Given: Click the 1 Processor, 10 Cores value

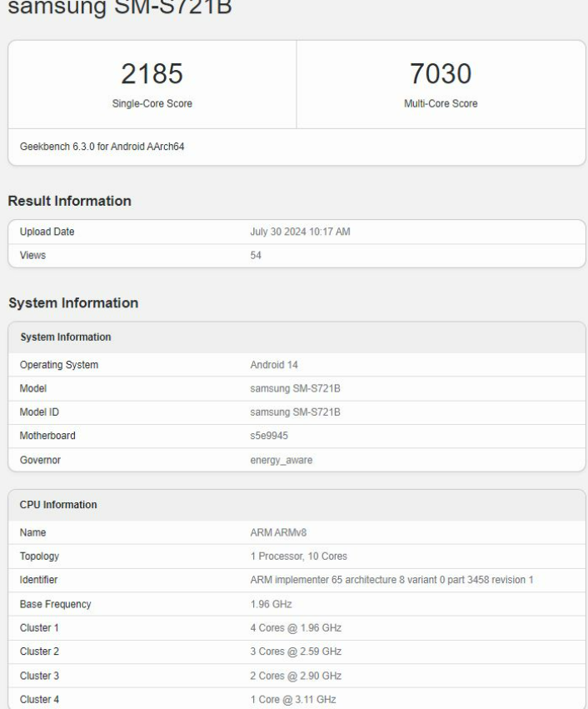Looking at the screenshot, I should tap(299, 557).
